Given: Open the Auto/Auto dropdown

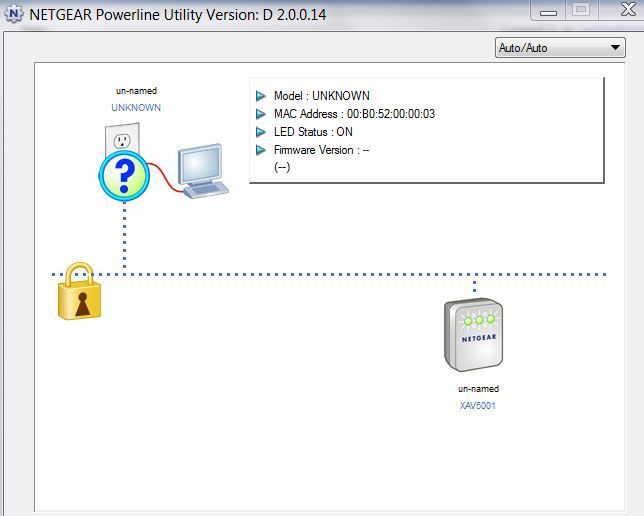Looking at the screenshot, I should (560, 48).
